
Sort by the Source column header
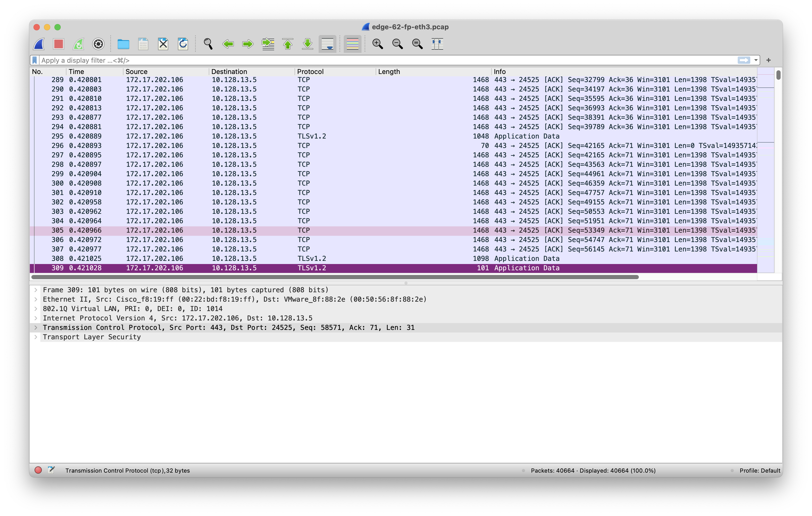166,71
